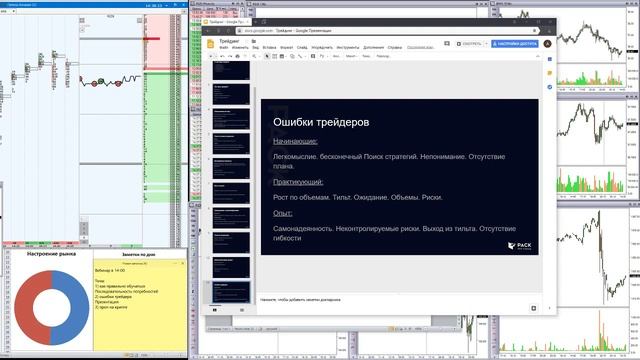The width and height of the screenshot is (640, 360).
Task: Select the highlighted last slide thumbnail
Action: [231, 292]
